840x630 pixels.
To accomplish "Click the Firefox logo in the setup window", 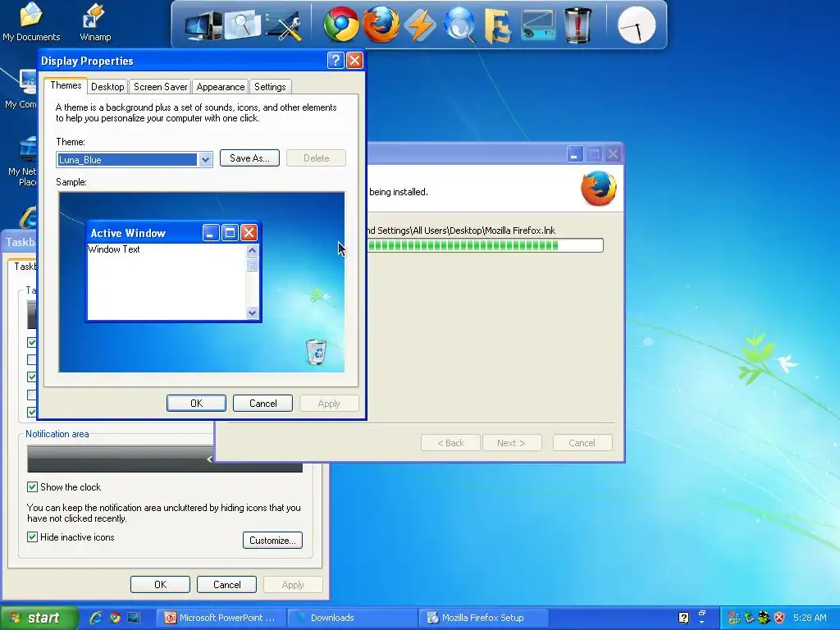I will 598,188.
